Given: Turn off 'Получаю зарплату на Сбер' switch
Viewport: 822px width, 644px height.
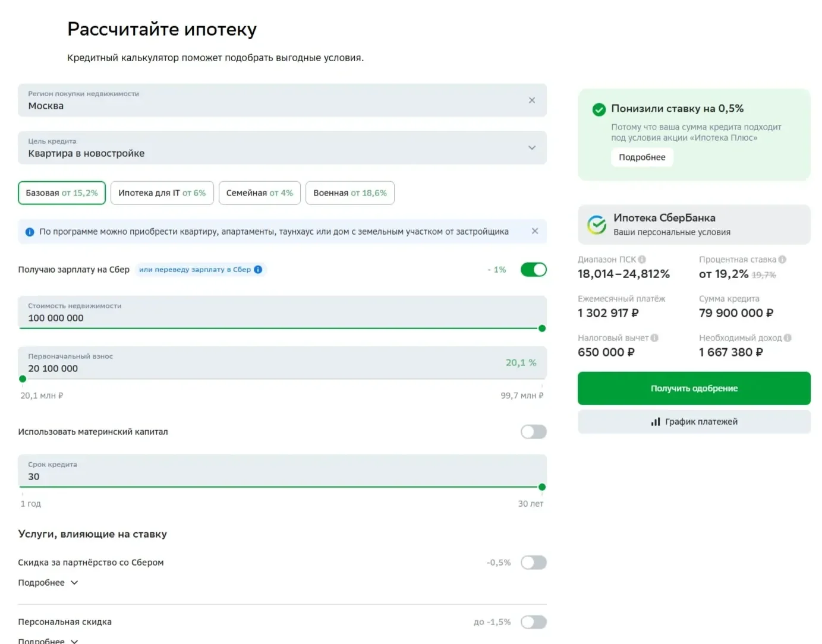Looking at the screenshot, I should click(x=533, y=270).
